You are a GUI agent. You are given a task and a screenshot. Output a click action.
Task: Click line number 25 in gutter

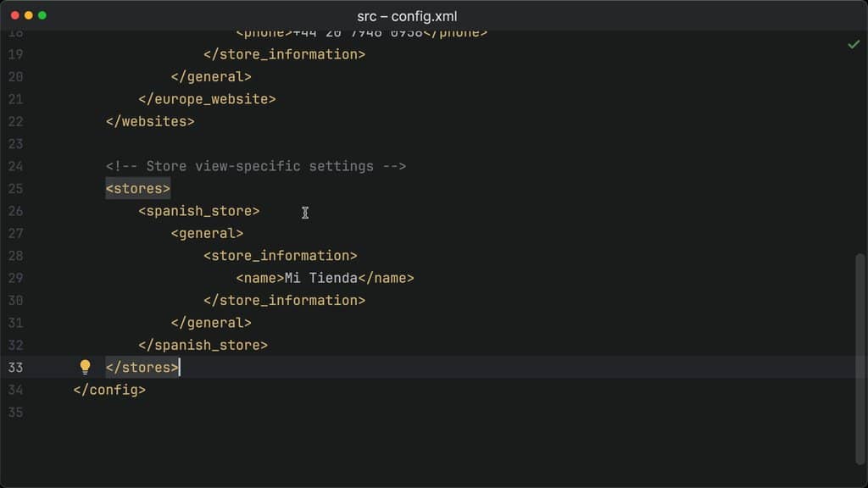tap(15, 189)
